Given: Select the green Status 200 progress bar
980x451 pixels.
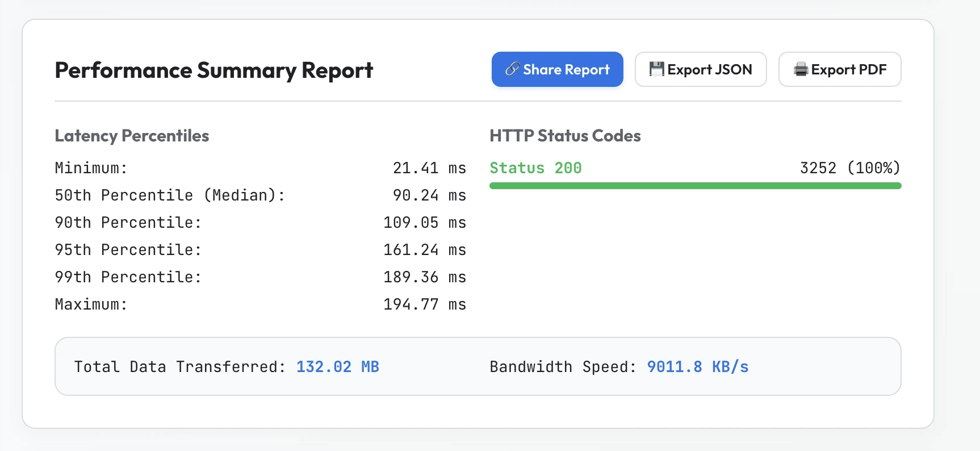Looking at the screenshot, I should pos(695,186).
